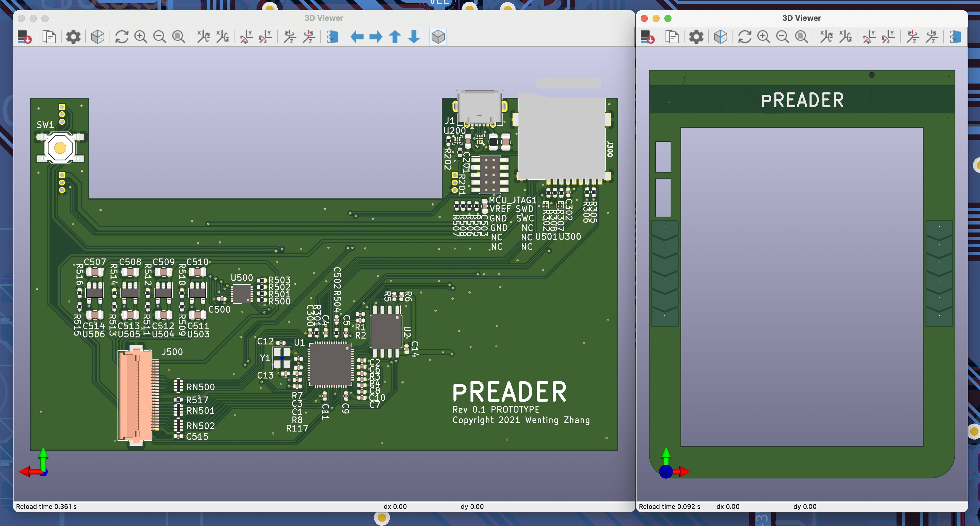Redraw the view in left viewer toolbar
The height and width of the screenshot is (526, 980).
pyautogui.click(x=122, y=37)
